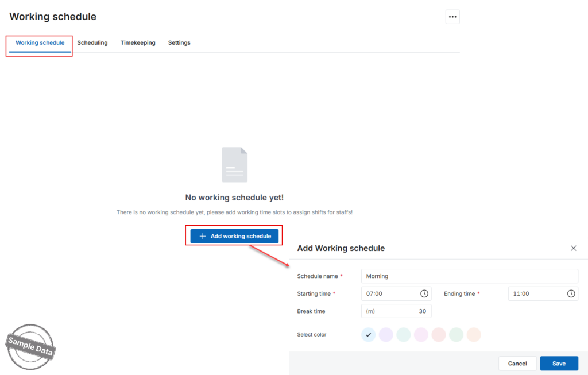Click the Add working schedule button

pyautogui.click(x=234, y=236)
